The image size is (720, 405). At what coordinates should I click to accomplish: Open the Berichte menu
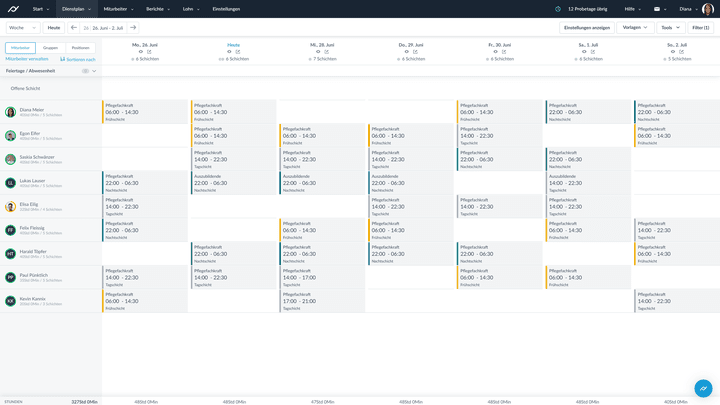pos(157,8)
